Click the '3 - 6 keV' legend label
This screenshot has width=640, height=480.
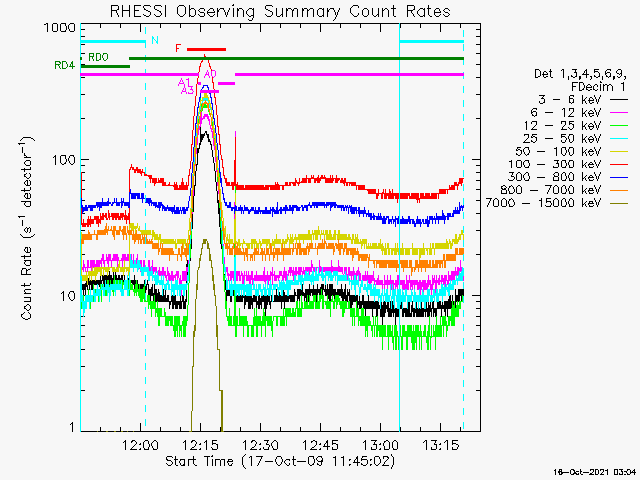(x=570, y=99)
